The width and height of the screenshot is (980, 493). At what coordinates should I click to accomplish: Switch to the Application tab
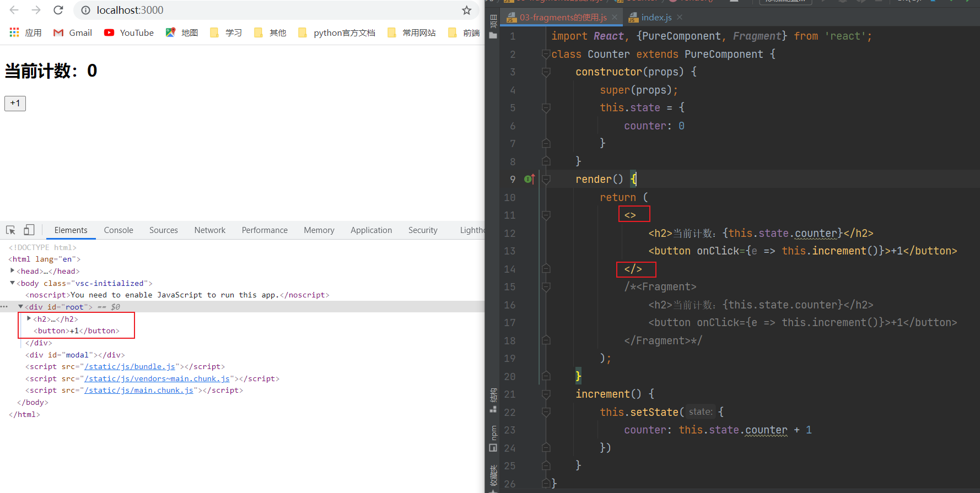[x=371, y=230]
